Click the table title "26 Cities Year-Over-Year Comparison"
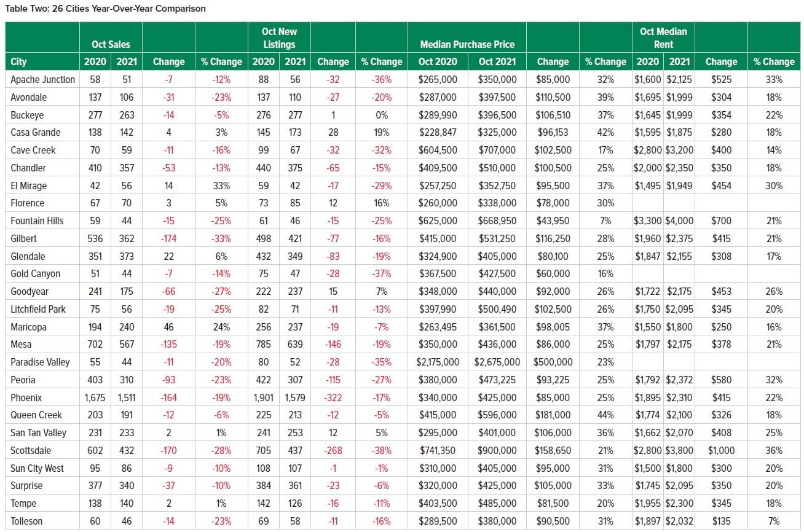 coord(105,9)
